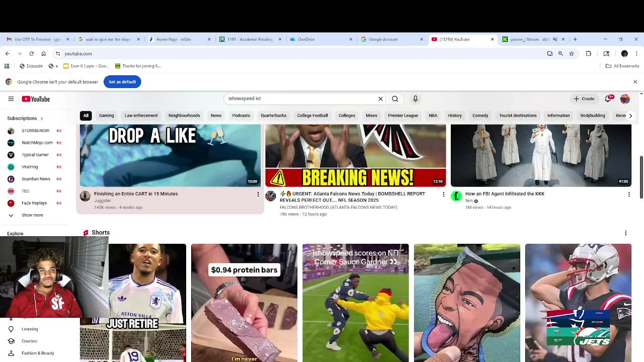Open Shorts section more options
Image resolution: width=644 pixels, height=362 pixels.
tap(626, 233)
